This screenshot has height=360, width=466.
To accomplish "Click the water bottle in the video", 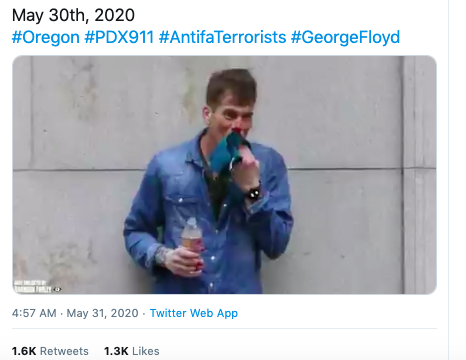I will [x=192, y=240].
